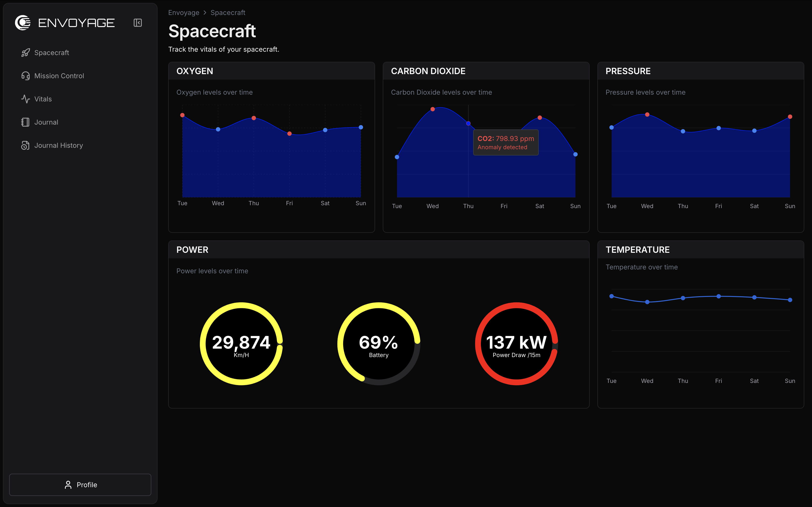Click the 29,874 Km/H speed gauge

(241, 343)
